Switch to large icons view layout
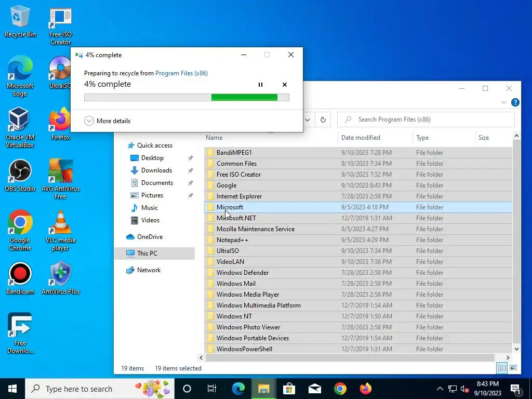 [x=513, y=368]
